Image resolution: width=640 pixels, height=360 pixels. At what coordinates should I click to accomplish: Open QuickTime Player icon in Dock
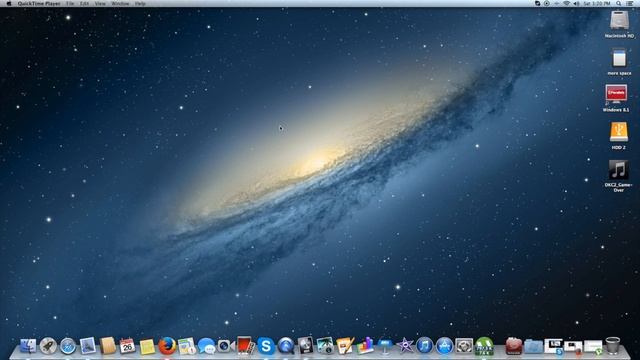coord(286,346)
